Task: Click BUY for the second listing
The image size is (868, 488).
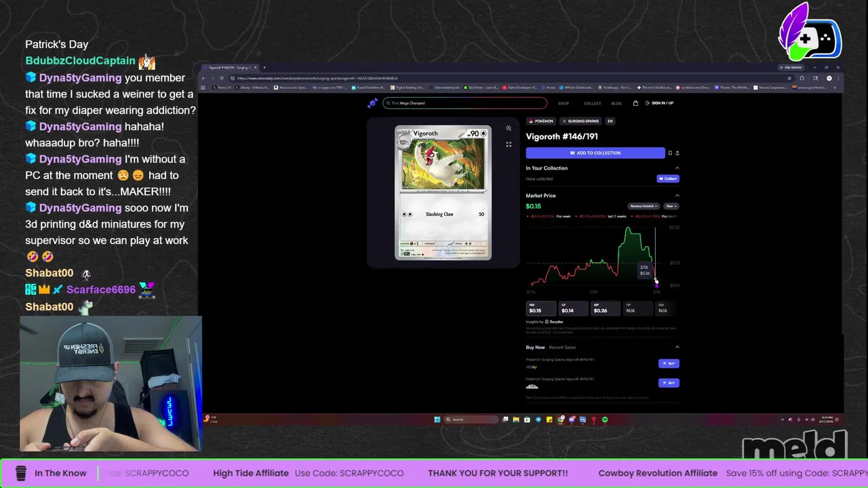Action: (x=669, y=383)
